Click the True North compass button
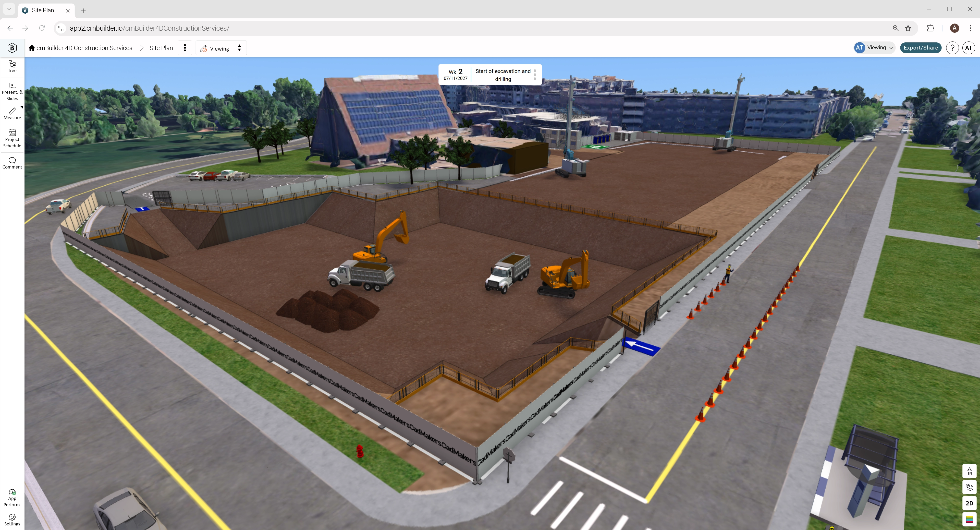The height and width of the screenshot is (530, 980). coord(969,471)
